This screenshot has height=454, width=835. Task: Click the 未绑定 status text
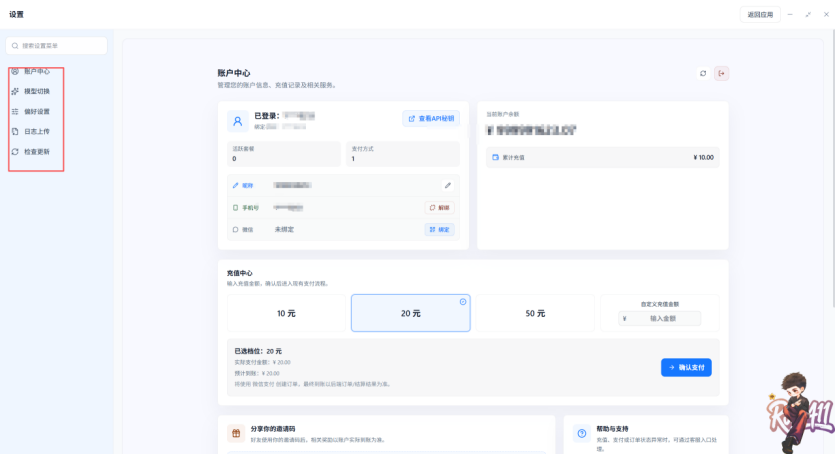[284, 229]
